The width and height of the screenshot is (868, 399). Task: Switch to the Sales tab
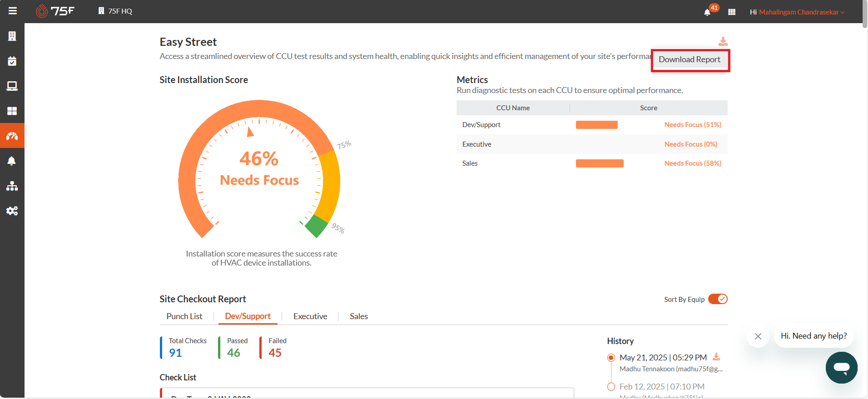[x=359, y=316]
